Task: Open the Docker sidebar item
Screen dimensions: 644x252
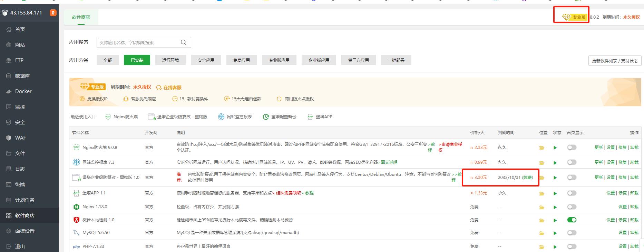Action: pyautogui.click(x=29, y=91)
